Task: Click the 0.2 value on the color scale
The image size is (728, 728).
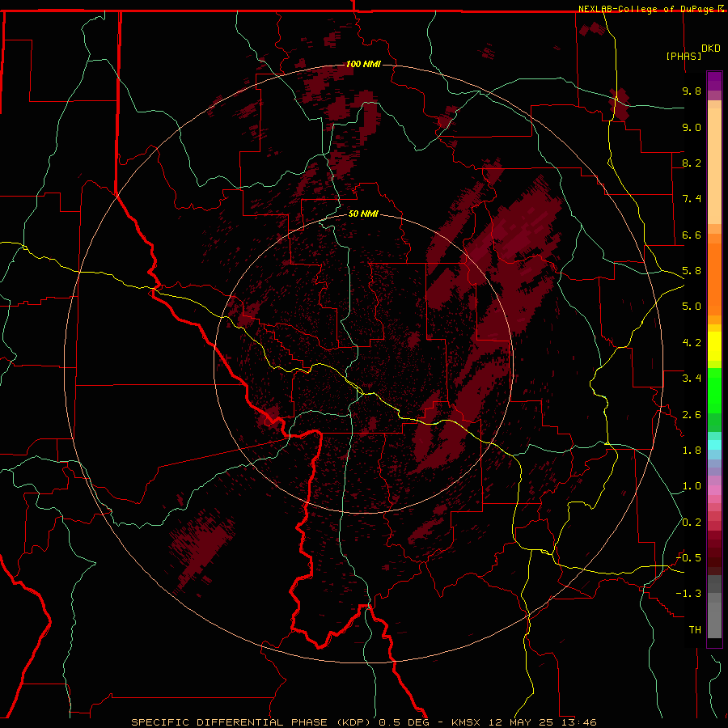Action: click(x=692, y=523)
